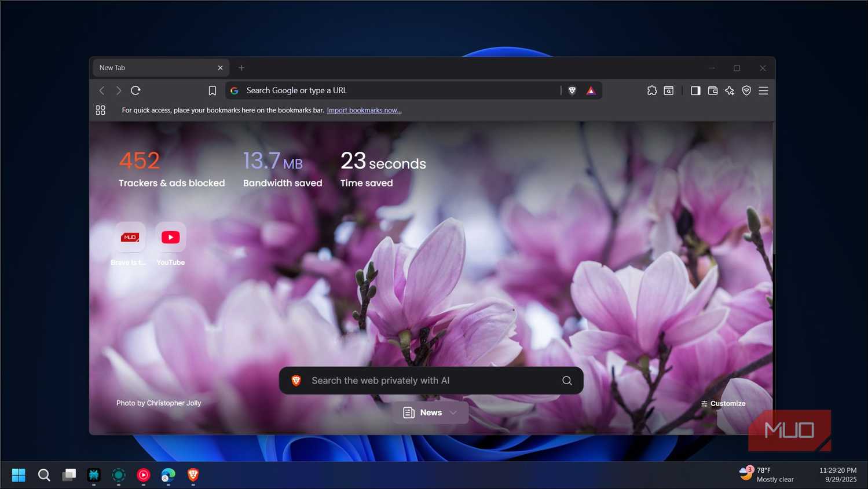Viewport: 868px width, 489px height.
Task: Reload the page with the refresh icon
Action: tap(135, 90)
